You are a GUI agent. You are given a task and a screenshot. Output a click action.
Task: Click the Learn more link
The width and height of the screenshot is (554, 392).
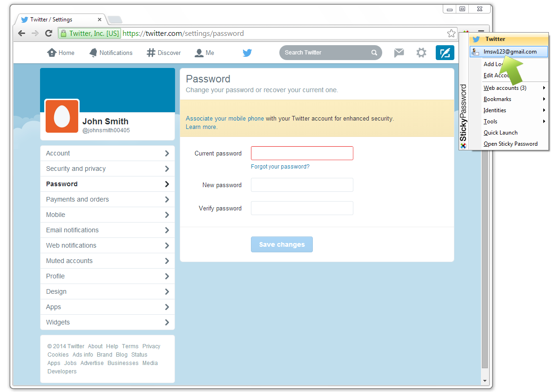coord(201,127)
